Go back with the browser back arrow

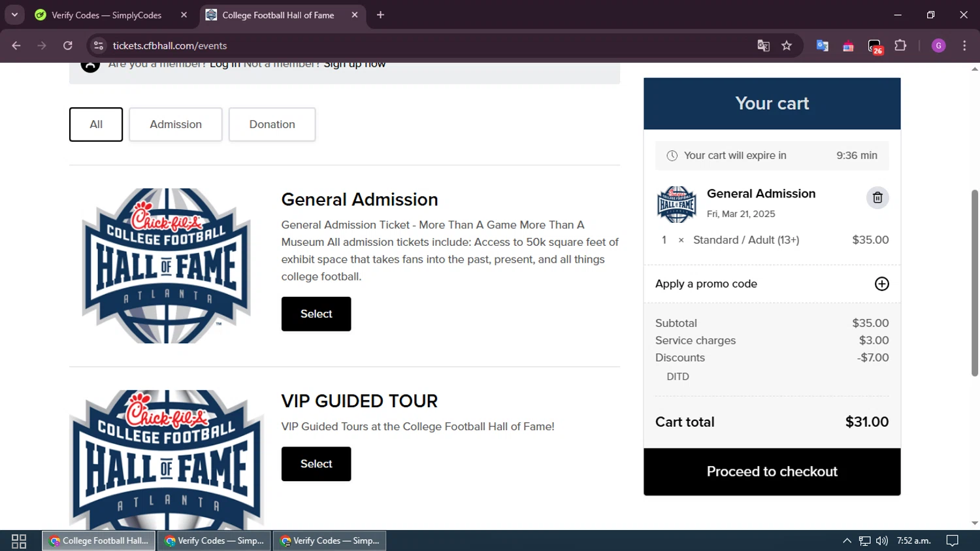[x=16, y=46]
